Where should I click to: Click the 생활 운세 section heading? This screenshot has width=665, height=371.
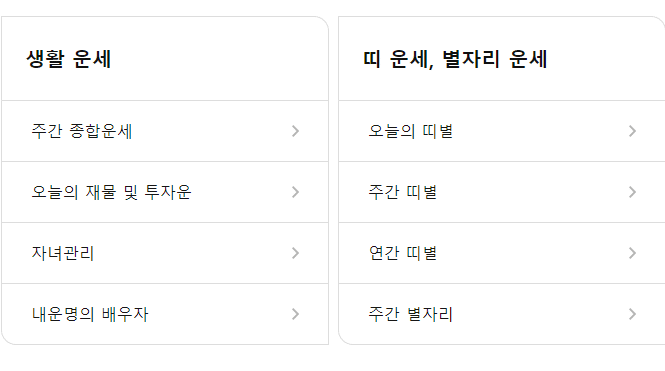pyautogui.click(x=69, y=59)
